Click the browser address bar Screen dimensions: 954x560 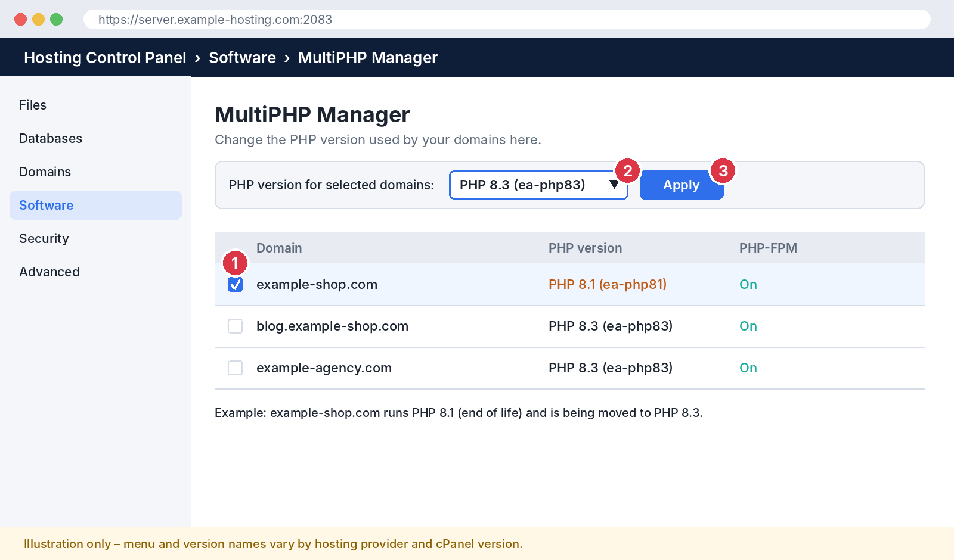(x=507, y=19)
